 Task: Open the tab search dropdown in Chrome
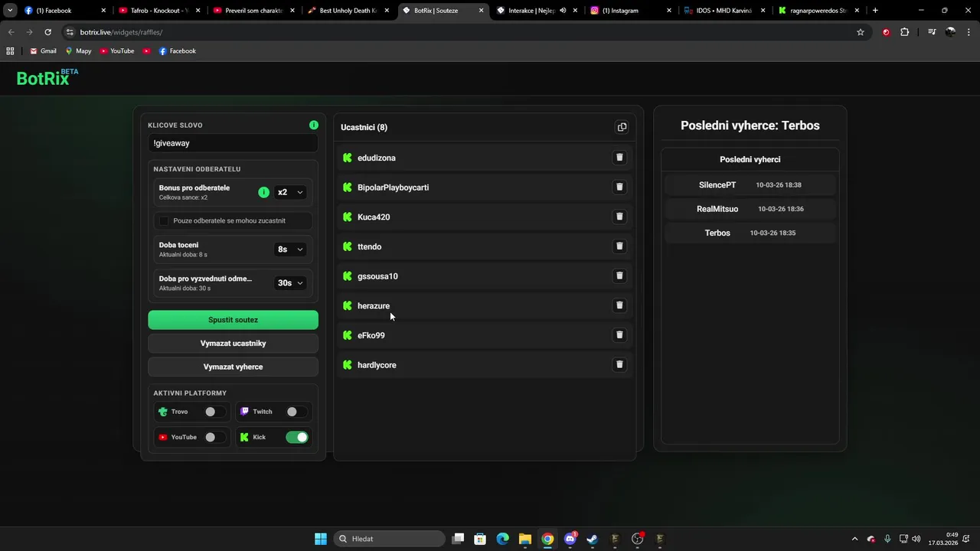10,11
